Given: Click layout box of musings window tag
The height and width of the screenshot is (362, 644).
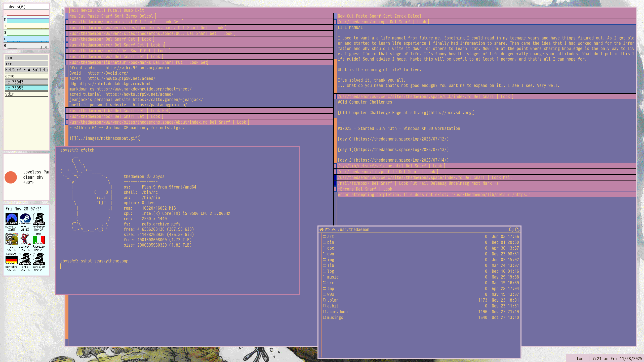Looking at the screenshot, I should click(335, 22).
